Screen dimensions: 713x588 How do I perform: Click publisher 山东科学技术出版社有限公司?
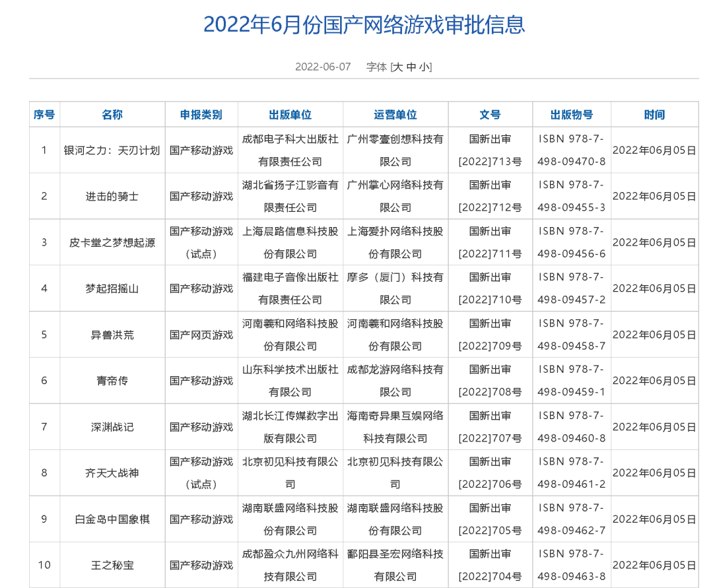tap(290, 381)
